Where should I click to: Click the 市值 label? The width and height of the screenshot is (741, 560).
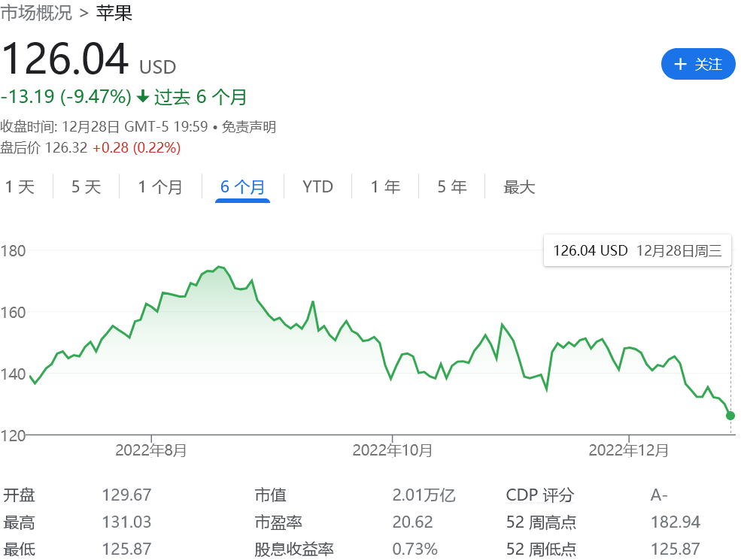(x=270, y=495)
